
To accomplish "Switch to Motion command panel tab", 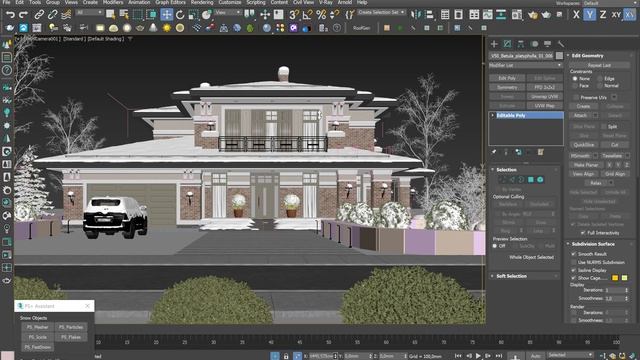I will click(x=534, y=44).
